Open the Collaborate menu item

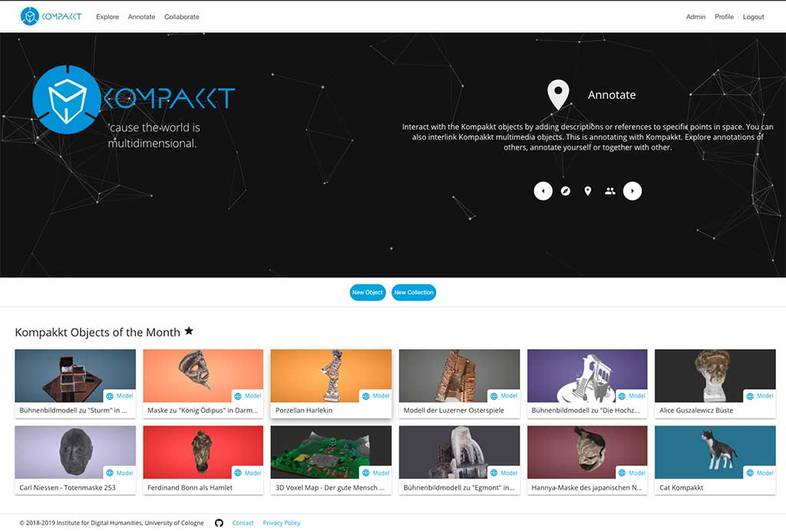point(181,17)
